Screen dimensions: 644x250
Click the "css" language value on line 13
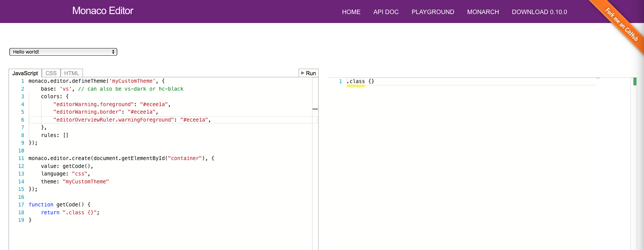click(80, 174)
